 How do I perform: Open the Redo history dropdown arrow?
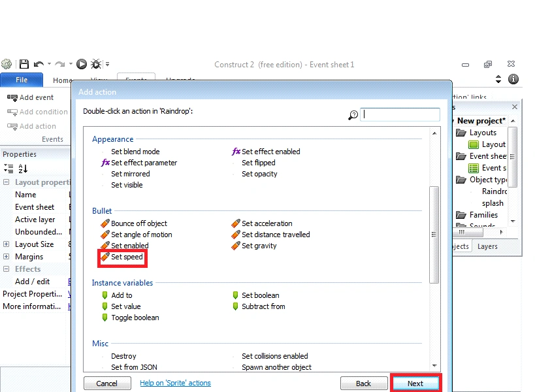71,64
